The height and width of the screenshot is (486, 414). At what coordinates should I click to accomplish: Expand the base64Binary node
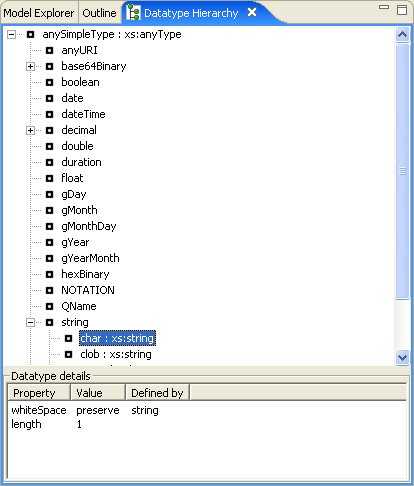(x=30, y=66)
